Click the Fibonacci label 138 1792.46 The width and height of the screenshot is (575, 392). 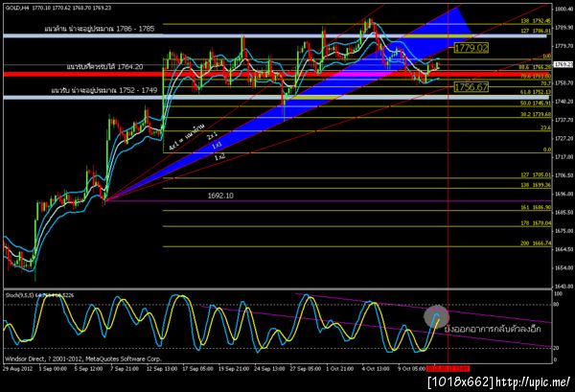click(536, 21)
